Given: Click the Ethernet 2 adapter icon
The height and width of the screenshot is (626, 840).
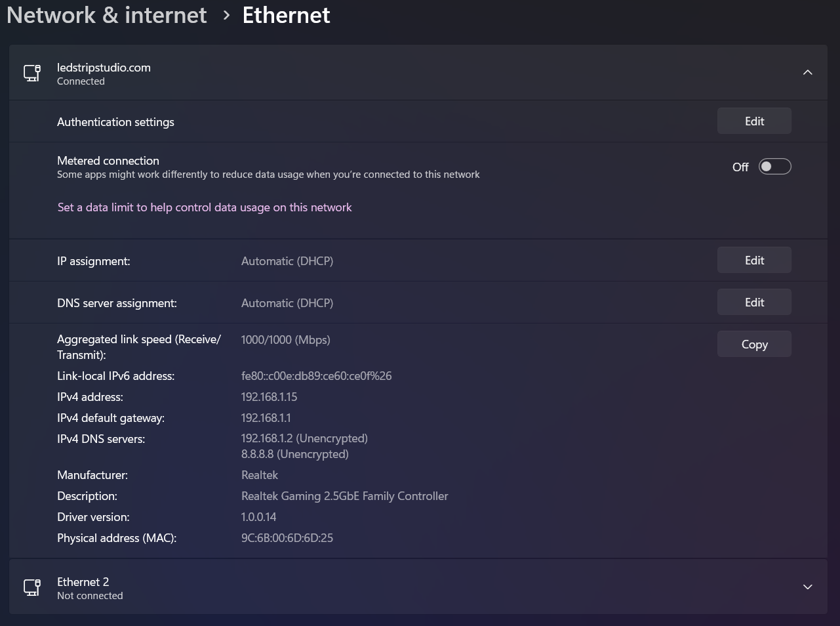Looking at the screenshot, I should [x=32, y=587].
